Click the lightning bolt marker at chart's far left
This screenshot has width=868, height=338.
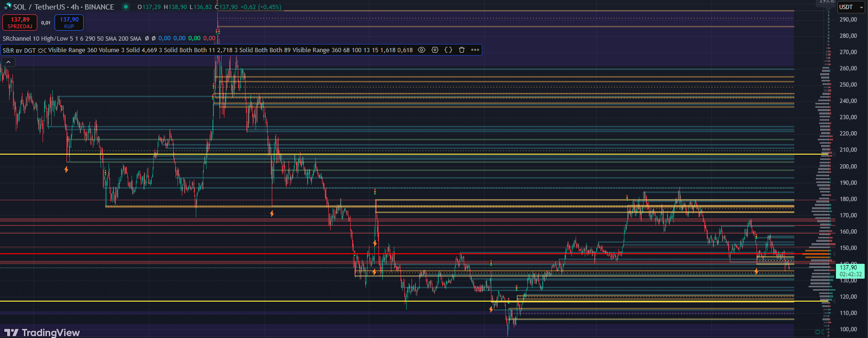(66, 169)
